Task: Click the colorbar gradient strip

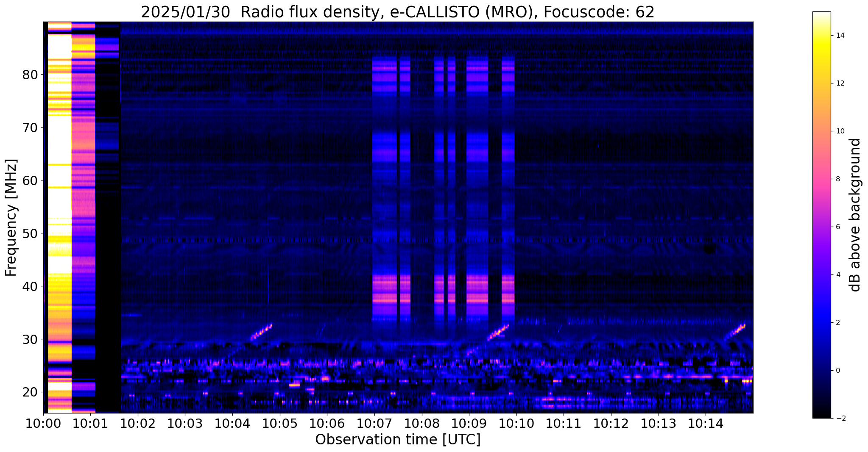Action: [x=821, y=215]
